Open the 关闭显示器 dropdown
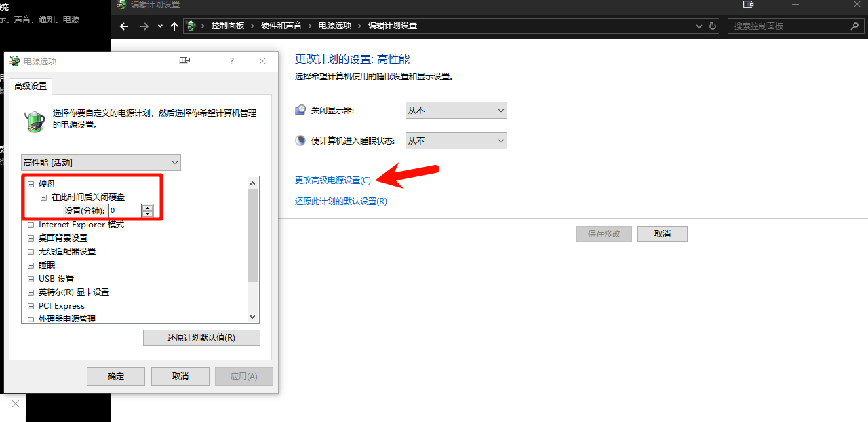This screenshot has height=422, width=868. click(456, 110)
